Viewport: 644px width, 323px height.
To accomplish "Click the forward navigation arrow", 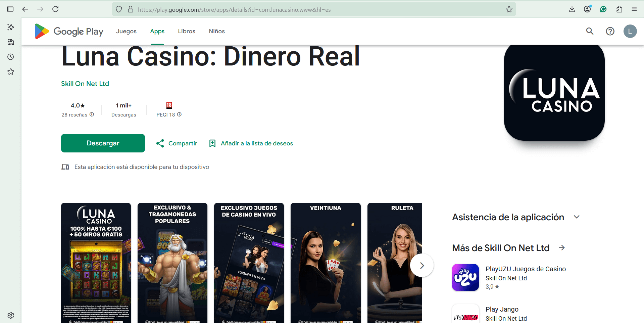I will (x=40, y=9).
